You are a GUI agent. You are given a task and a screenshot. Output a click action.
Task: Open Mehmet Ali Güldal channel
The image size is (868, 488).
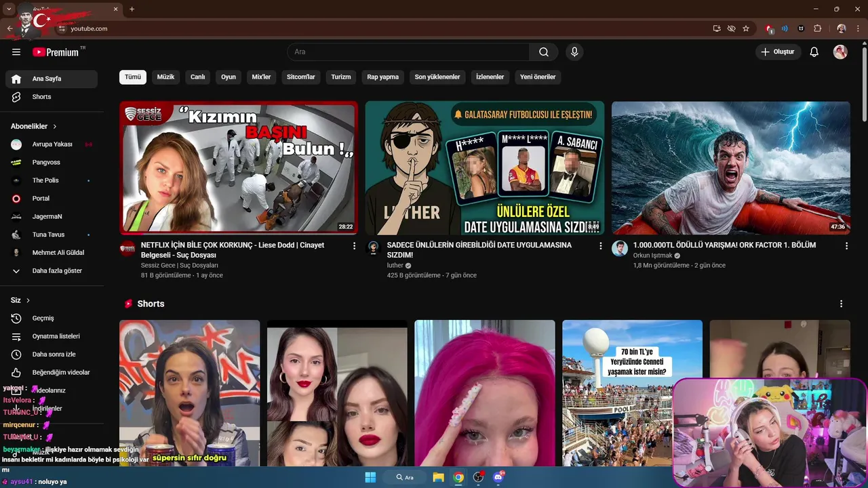52,253
